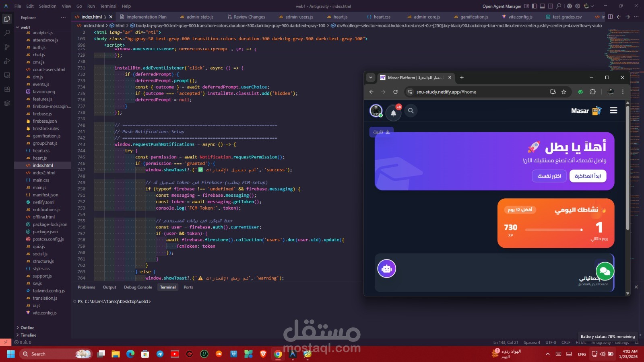Open the Go menu
The image size is (644, 362).
(79, 6)
